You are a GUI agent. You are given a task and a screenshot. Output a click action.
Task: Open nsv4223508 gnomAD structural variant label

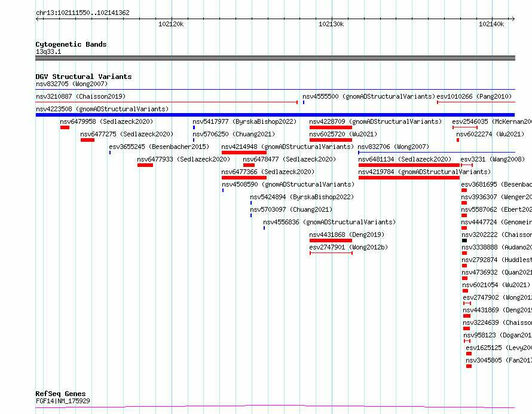point(102,109)
